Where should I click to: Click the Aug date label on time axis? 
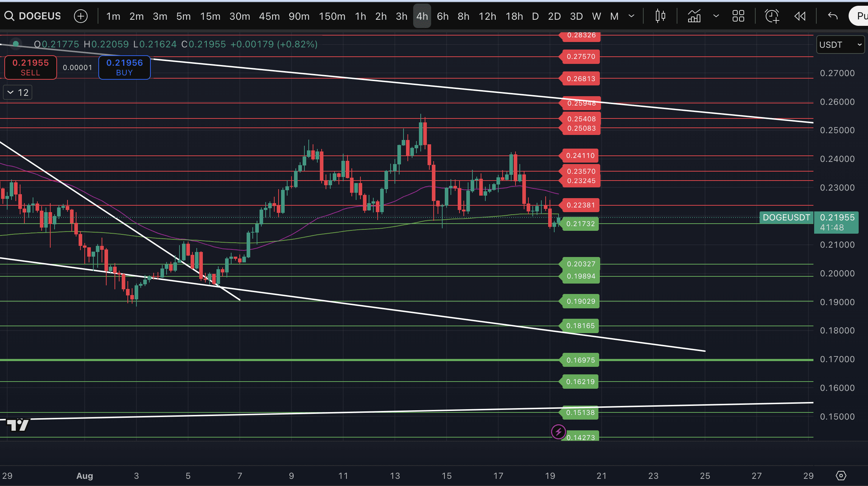pos(85,476)
